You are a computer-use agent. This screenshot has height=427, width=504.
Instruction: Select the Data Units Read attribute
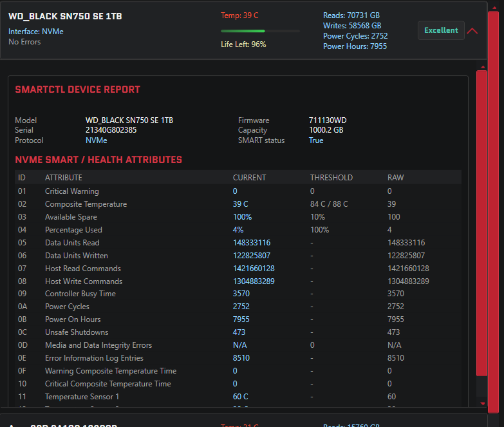point(72,243)
